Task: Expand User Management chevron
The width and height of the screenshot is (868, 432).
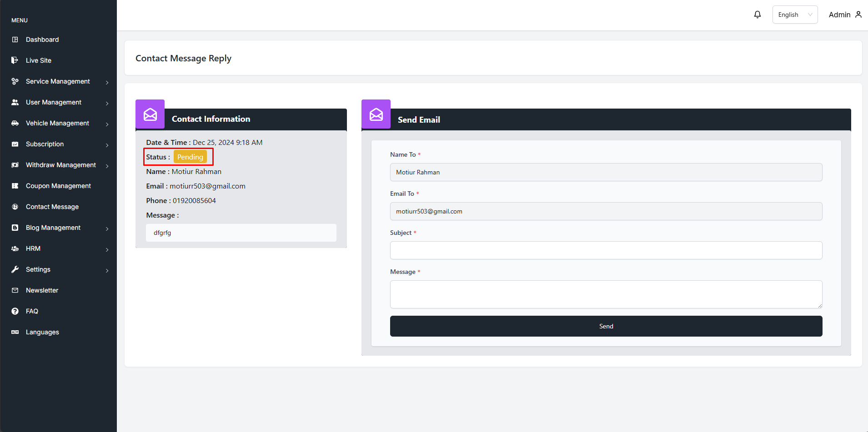Action: point(107,103)
